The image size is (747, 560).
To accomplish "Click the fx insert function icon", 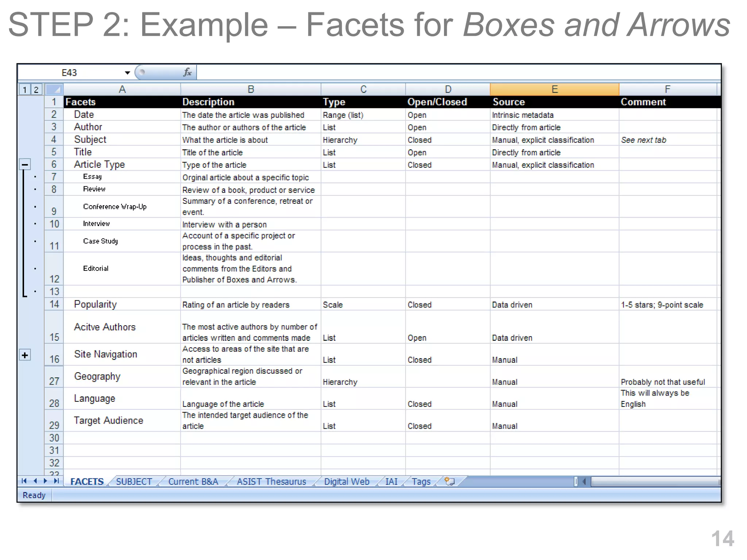I will (187, 72).
